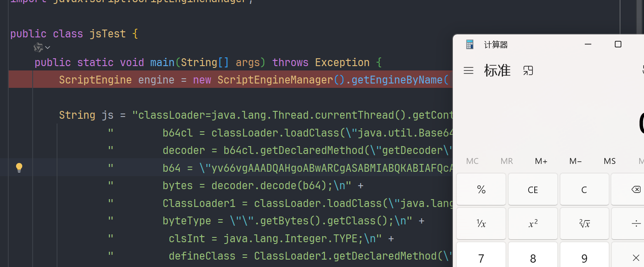Click the square root button
Viewport: 644px width, 267px height.
584,224
